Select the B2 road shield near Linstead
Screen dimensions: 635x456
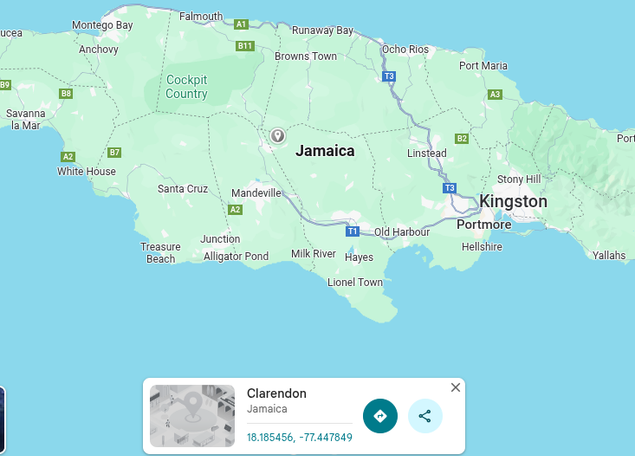(462, 139)
